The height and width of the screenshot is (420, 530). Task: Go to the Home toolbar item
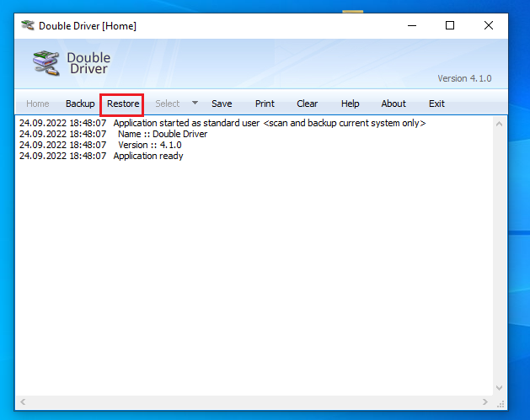coord(38,104)
